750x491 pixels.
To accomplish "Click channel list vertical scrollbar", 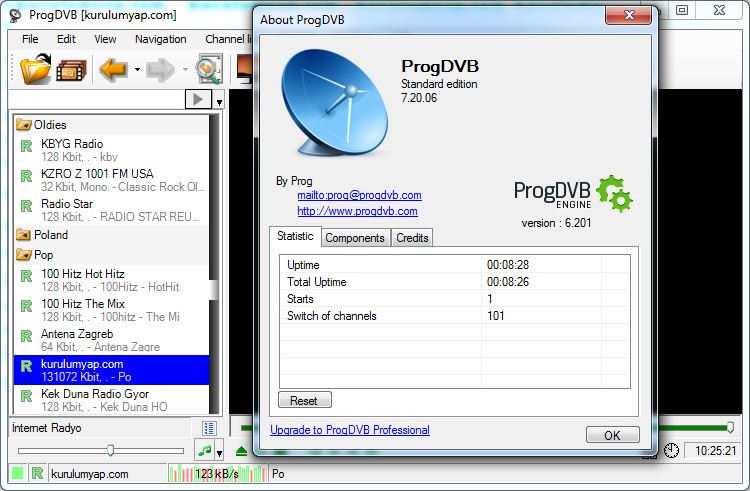I will tap(214, 264).
